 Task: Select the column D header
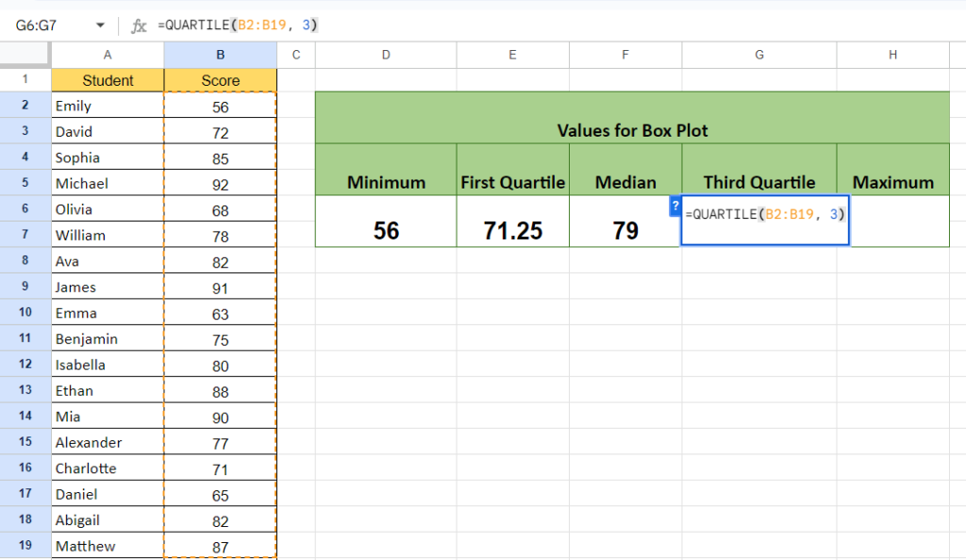[x=385, y=56]
